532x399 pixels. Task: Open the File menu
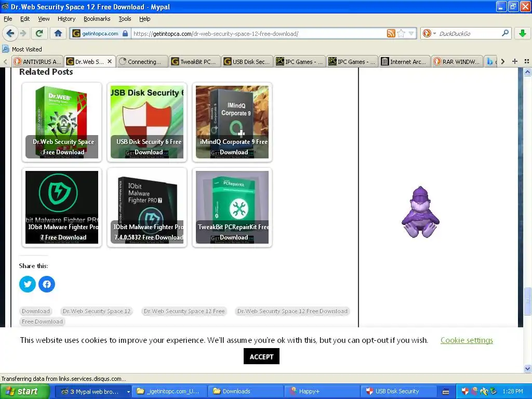8,19
